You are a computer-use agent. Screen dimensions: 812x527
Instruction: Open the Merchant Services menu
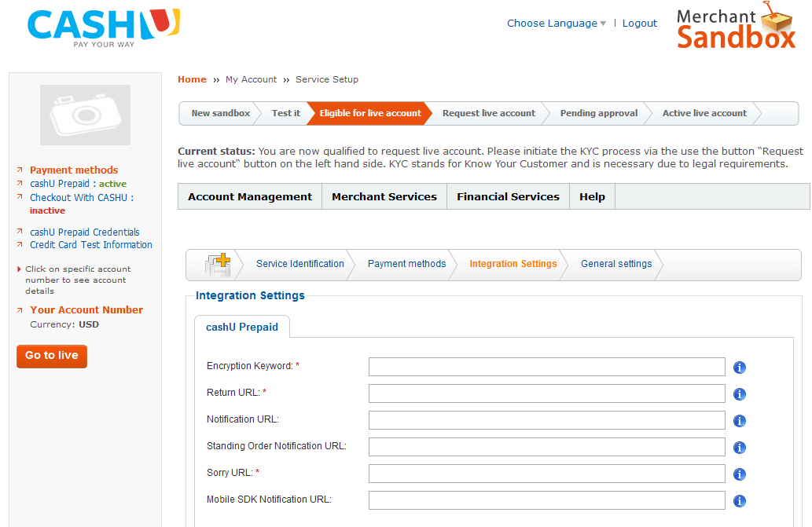tap(384, 196)
